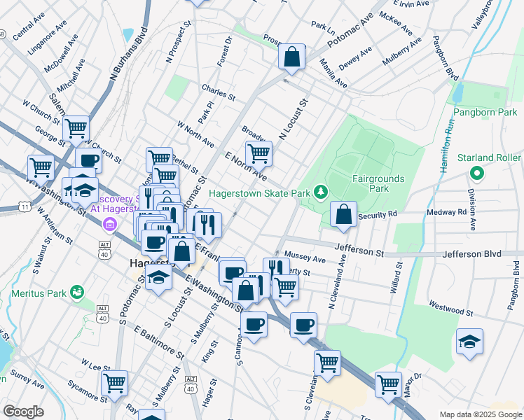Select the Starland Roller green location pin

click(x=477, y=174)
